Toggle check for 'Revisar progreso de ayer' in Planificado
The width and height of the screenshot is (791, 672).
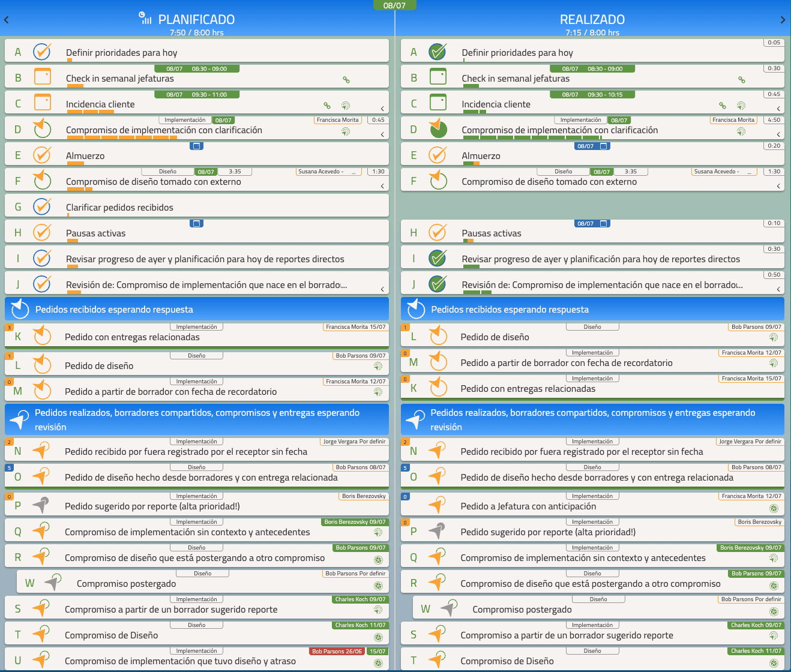[x=42, y=258]
